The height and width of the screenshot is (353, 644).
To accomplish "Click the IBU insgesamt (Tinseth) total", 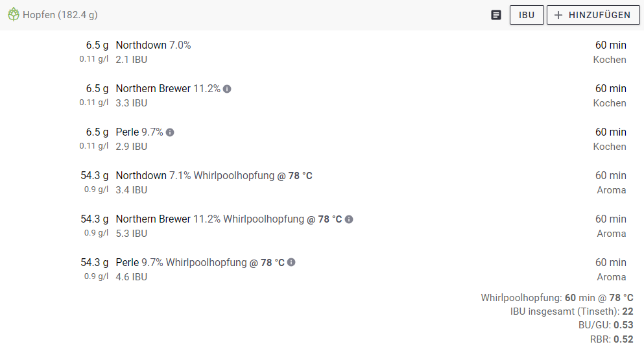I will coord(571,312).
